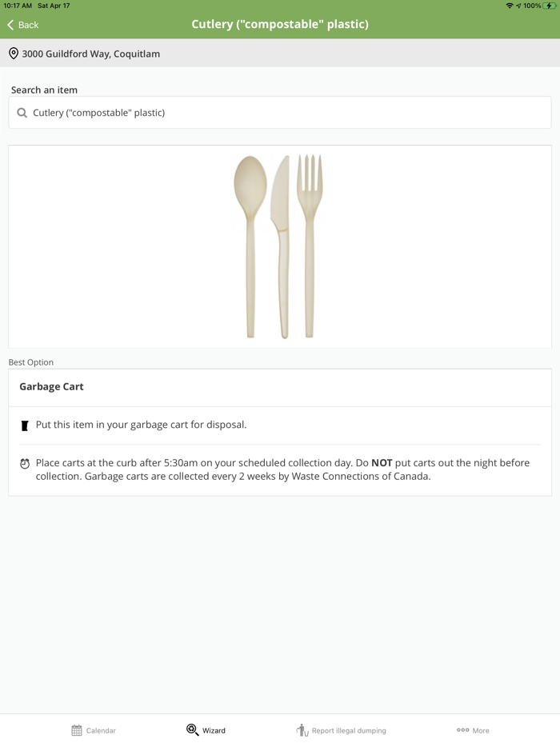Open the Calendar tab
560x747 pixels.
[94, 730]
